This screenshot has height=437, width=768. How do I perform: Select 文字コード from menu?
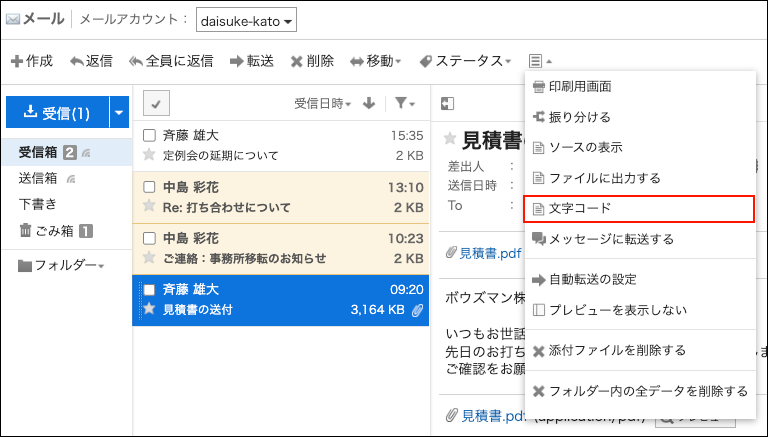(639, 209)
